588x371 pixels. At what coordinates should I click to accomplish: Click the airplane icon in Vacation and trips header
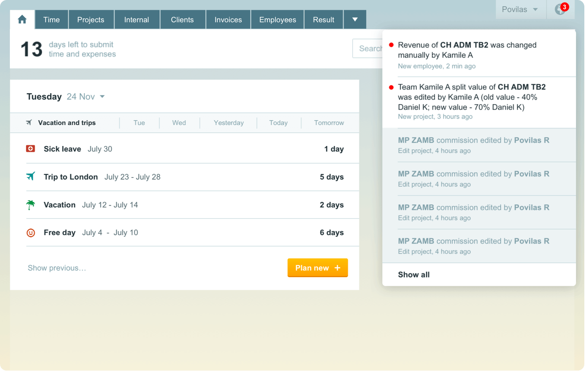click(x=29, y=123)
